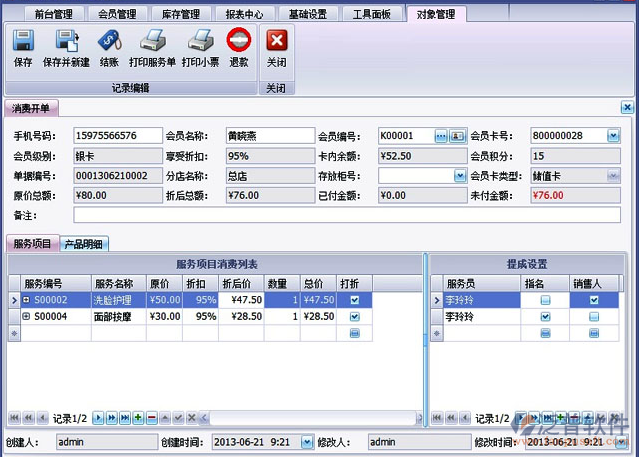The height and width of the screenshot is (457, 640).
Task: Click the ellipsis button beside 会员编号 field
Action: (440, 136)
